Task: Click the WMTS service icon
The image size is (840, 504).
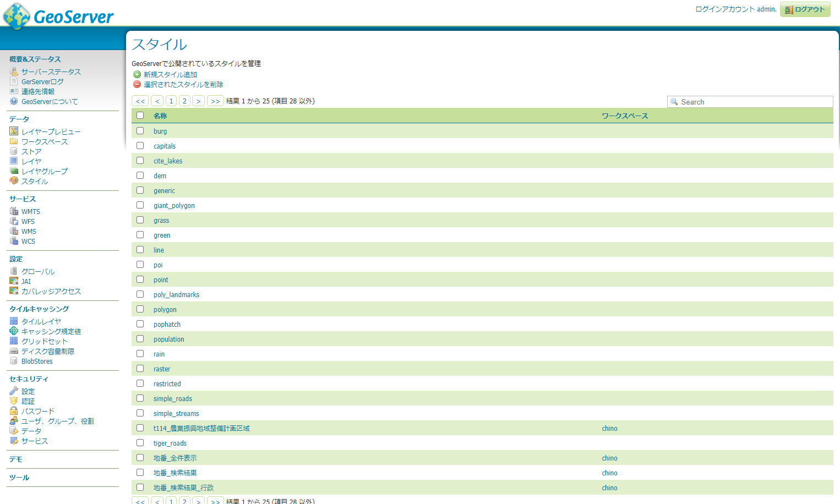Action: click(x=14, y=211)
